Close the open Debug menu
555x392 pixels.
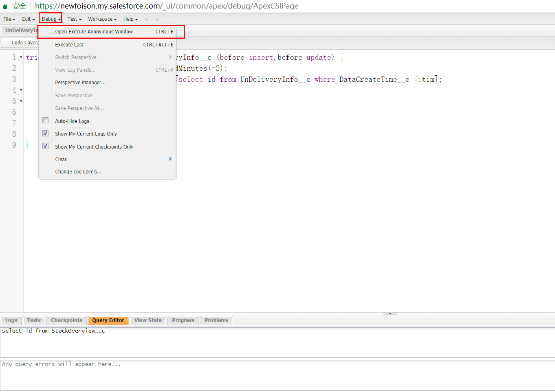point(51,19)
